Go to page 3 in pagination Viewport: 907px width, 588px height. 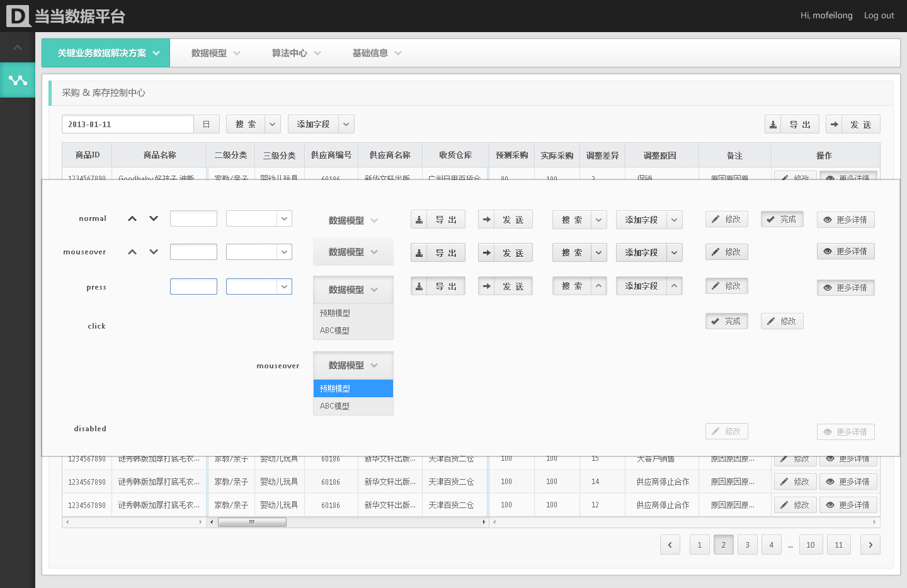tap(748, 545)
